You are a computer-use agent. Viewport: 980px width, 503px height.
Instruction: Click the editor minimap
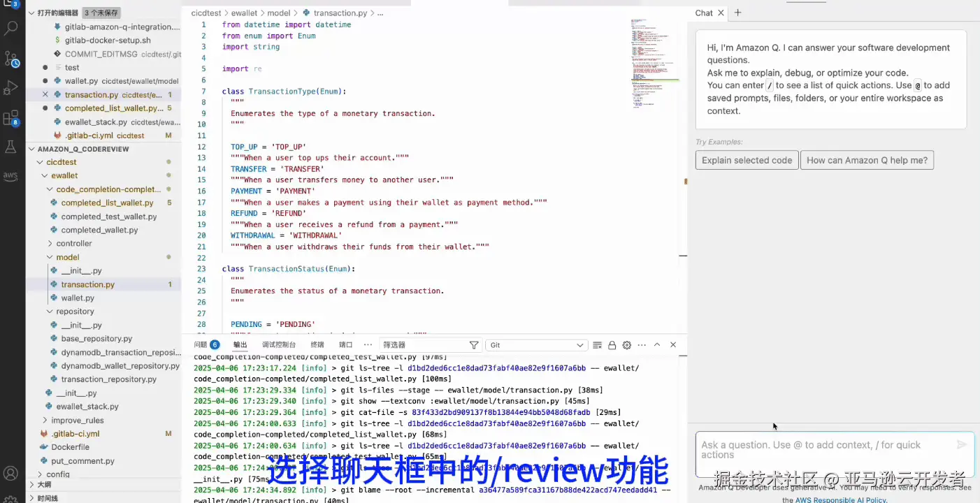click(x=654, y=63)
